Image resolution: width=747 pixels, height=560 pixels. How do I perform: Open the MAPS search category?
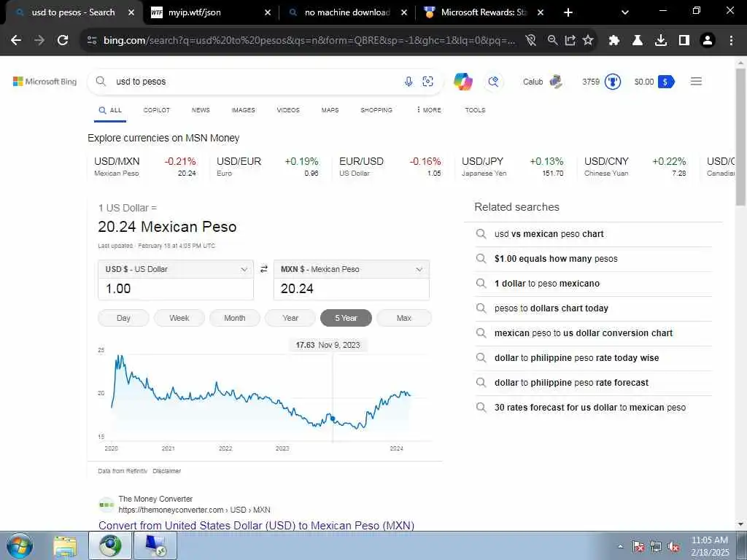coord(330,110)
